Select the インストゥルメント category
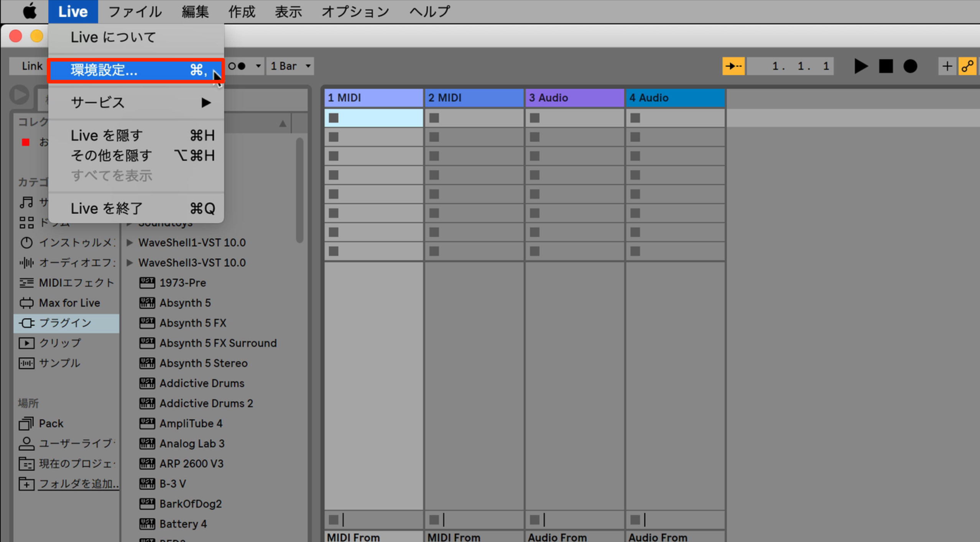 pos(67,243)
